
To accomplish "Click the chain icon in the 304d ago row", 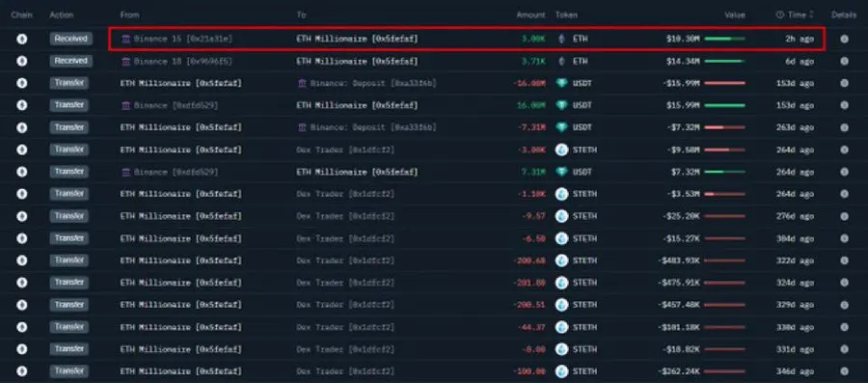I will [x=21, y=238].
